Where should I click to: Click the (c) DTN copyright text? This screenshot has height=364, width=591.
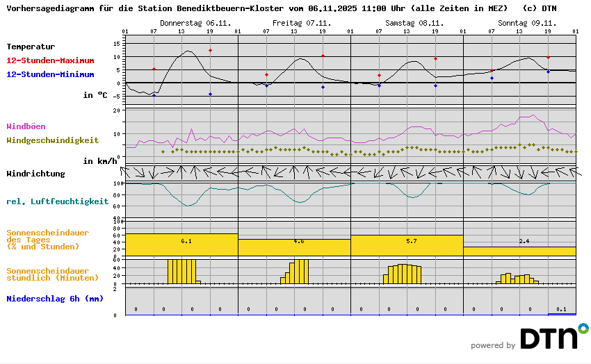click(x=540, y=8)
